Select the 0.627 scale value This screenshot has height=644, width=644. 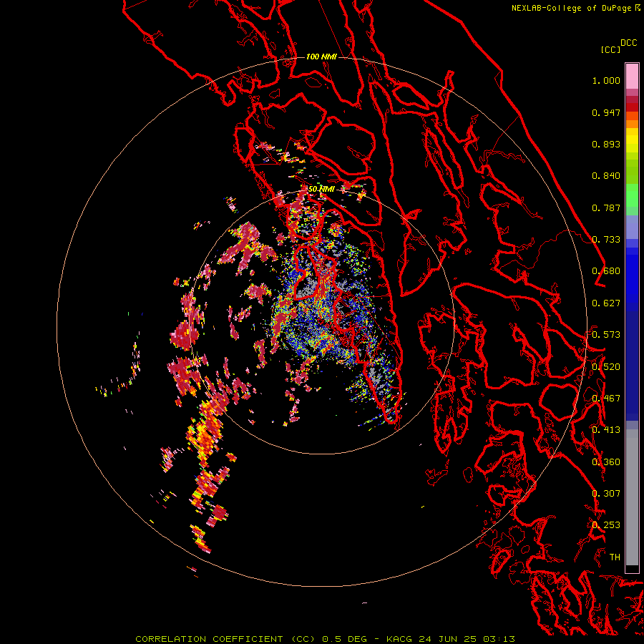606,303
